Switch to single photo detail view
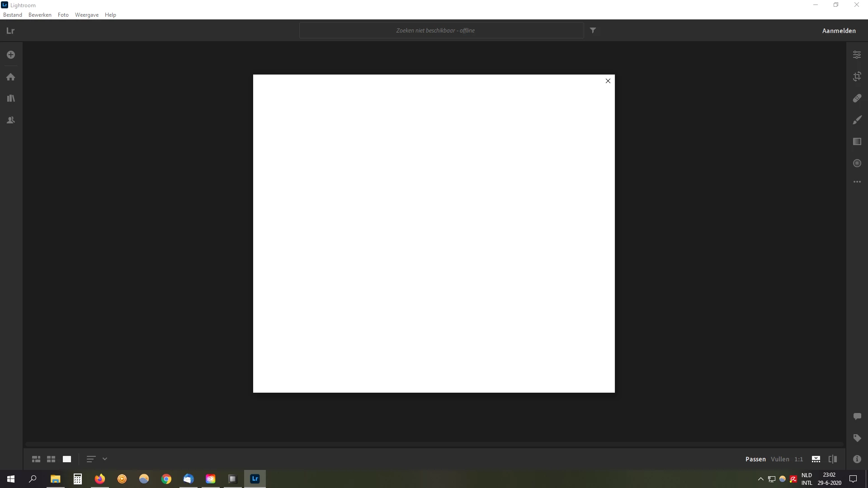Viewport: 868px width, 488px height. click(67, 459)
